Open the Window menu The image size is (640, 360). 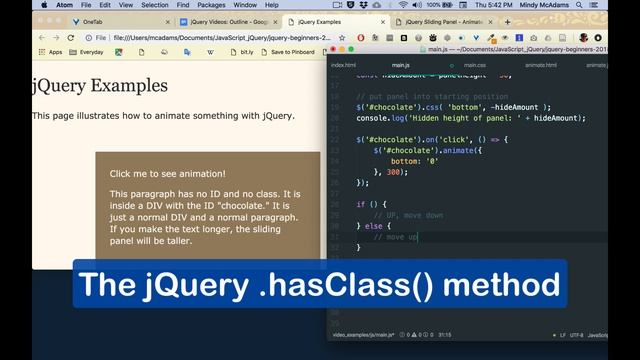tap(245, 5)
